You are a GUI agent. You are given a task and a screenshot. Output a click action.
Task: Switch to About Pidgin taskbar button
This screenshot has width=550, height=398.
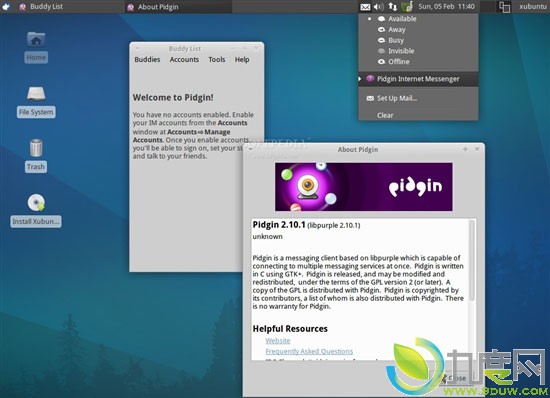[x=178, y=7]
